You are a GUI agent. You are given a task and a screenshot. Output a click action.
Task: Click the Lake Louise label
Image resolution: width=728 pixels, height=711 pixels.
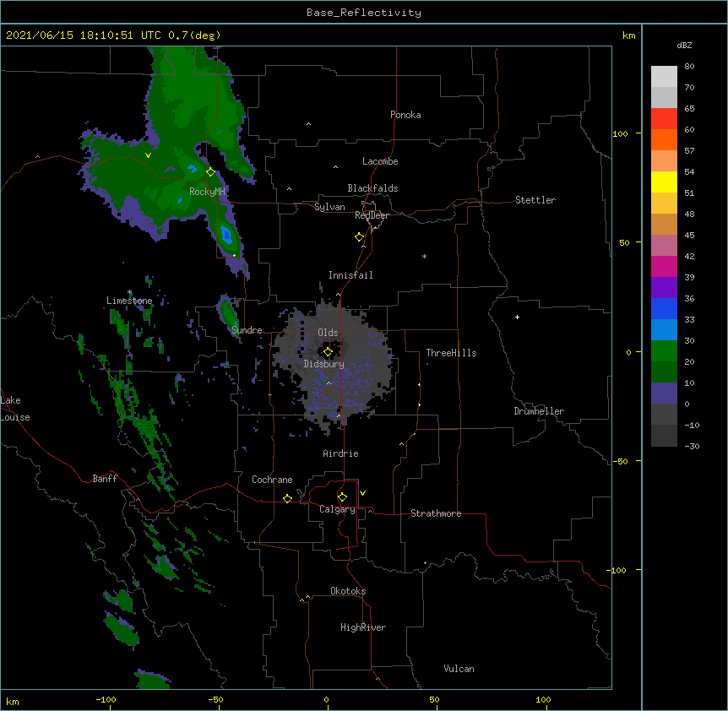[x=15, y=409]
